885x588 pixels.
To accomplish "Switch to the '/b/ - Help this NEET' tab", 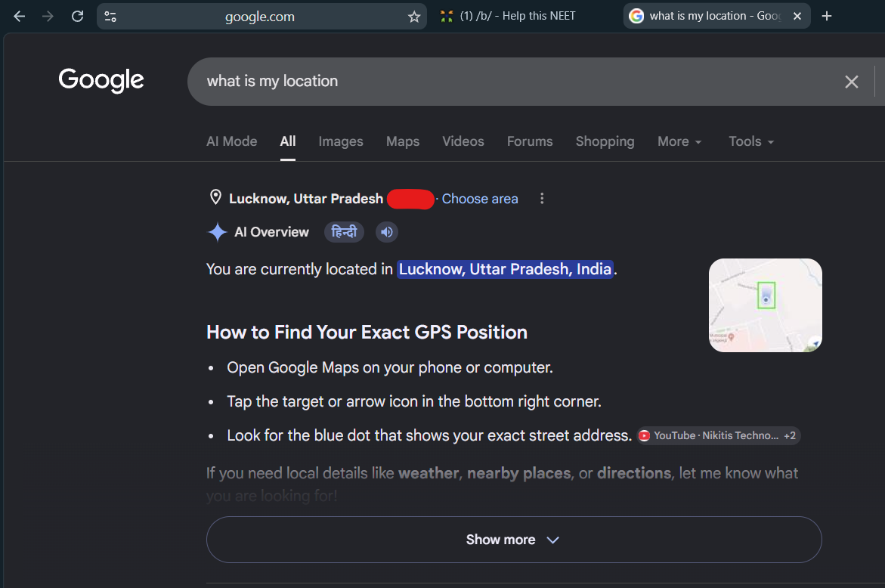I will (x=508, y=16).
